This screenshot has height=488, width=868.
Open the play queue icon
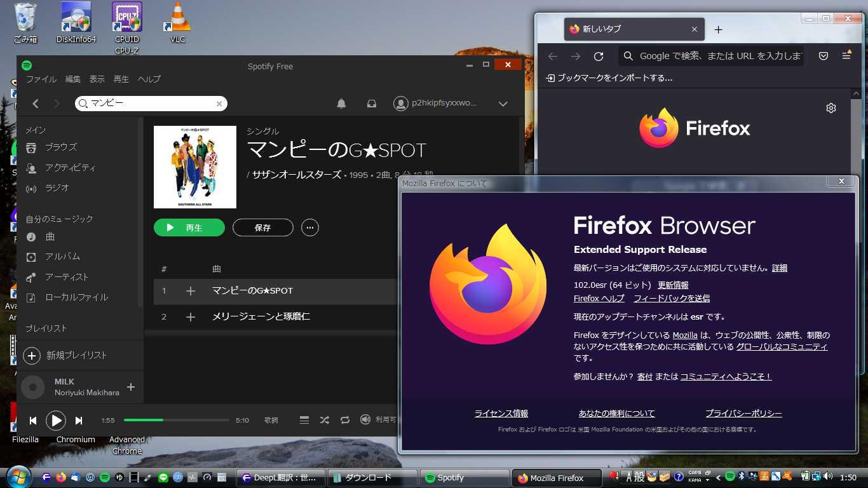304,420
